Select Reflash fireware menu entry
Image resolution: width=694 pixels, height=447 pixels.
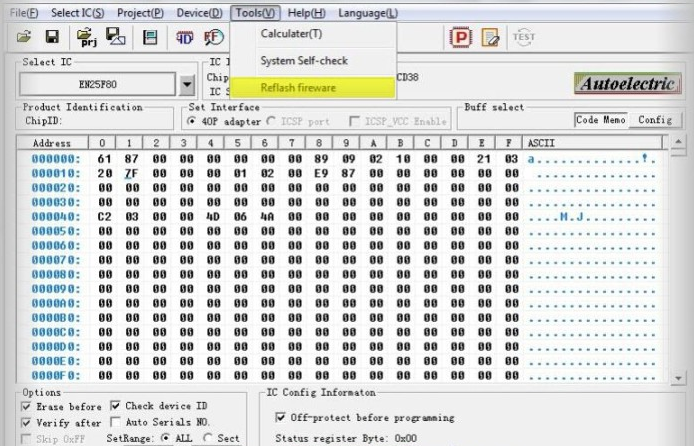point(313,88)
